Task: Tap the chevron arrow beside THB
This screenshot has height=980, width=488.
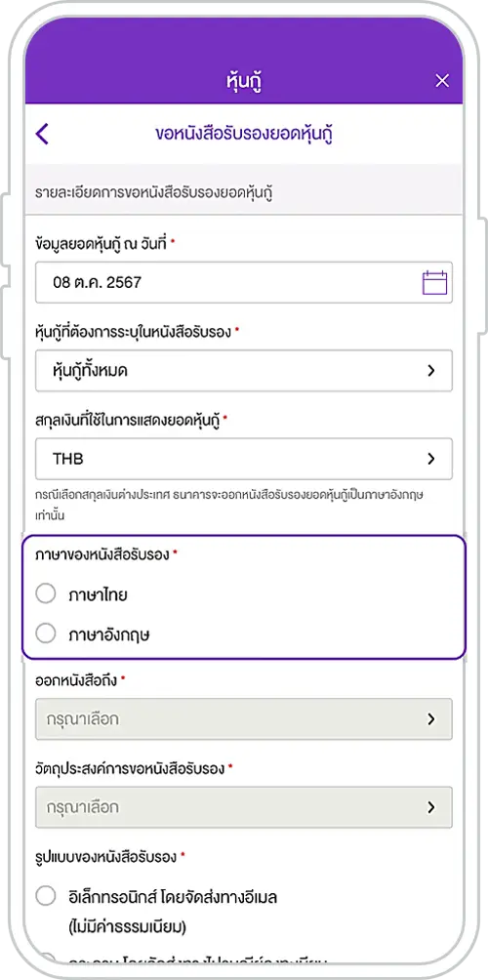Action: click(x=430, y=459)
